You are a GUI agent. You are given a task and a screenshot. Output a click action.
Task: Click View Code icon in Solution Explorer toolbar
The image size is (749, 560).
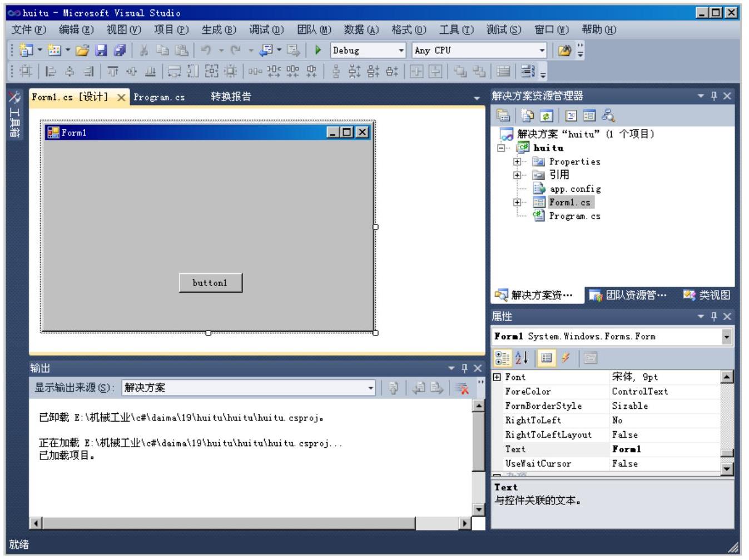[571, 116]
